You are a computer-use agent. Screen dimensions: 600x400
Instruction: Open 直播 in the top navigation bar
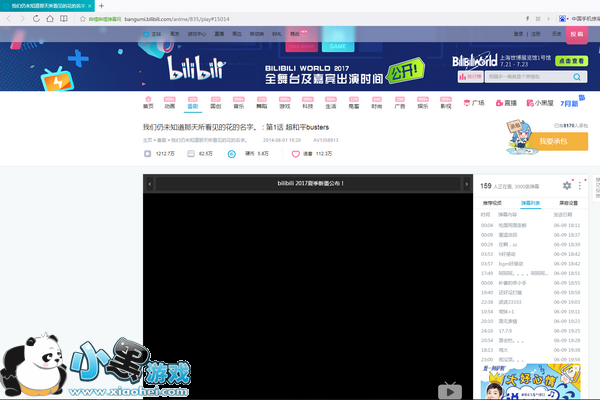(x=219, y=34)
